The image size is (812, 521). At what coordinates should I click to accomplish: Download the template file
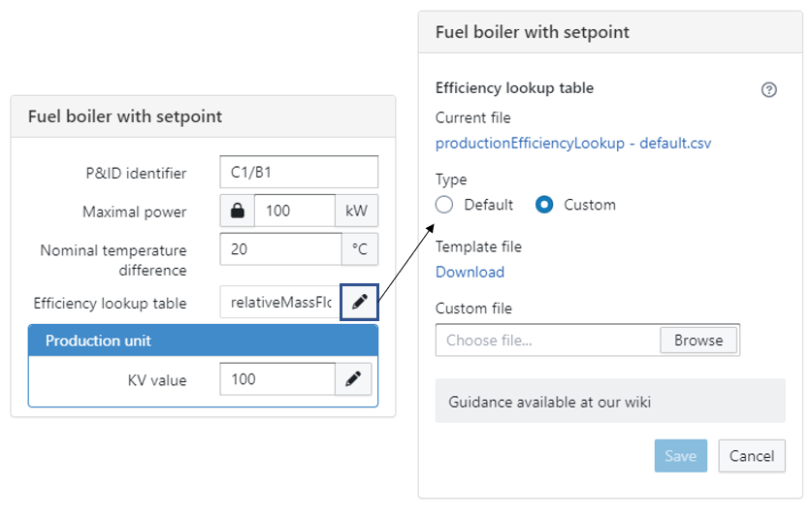470,272
